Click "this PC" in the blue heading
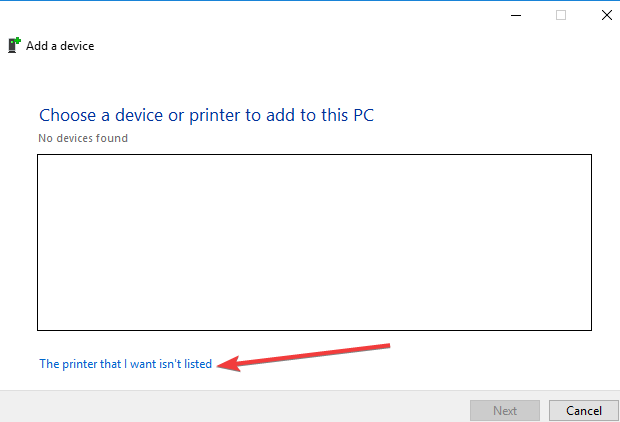The height and width of the screenshot is (422, 620). point(348,115)
